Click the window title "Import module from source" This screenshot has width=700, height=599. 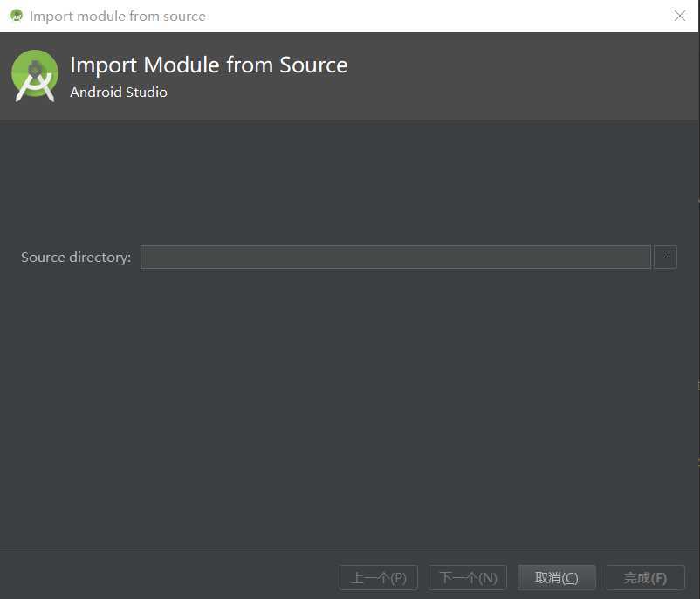(x=118, y=16)
